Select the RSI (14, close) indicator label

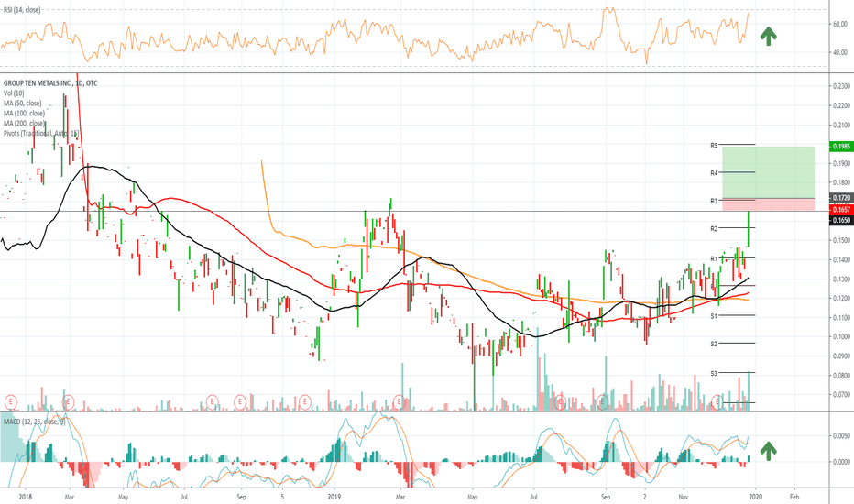coord(22,10)
